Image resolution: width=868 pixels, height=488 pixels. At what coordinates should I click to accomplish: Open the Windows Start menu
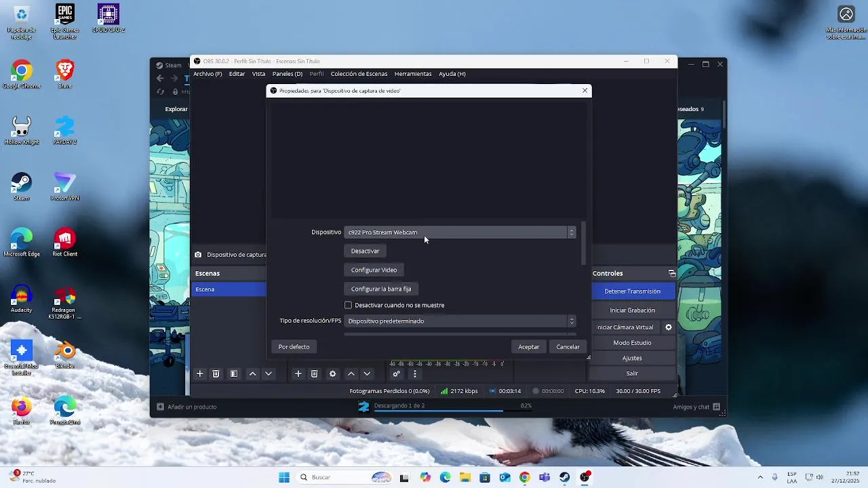284,477
